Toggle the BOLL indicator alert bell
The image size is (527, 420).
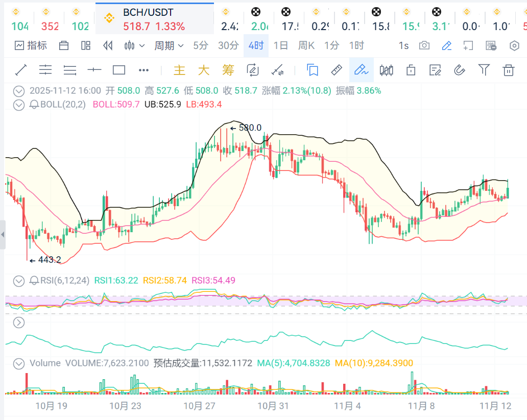34,105
